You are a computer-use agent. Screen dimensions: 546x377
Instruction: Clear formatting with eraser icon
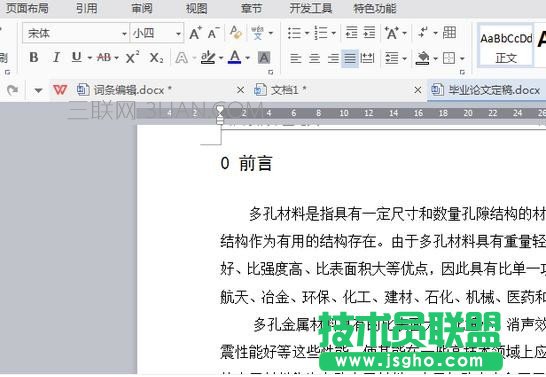pos(236,33)
